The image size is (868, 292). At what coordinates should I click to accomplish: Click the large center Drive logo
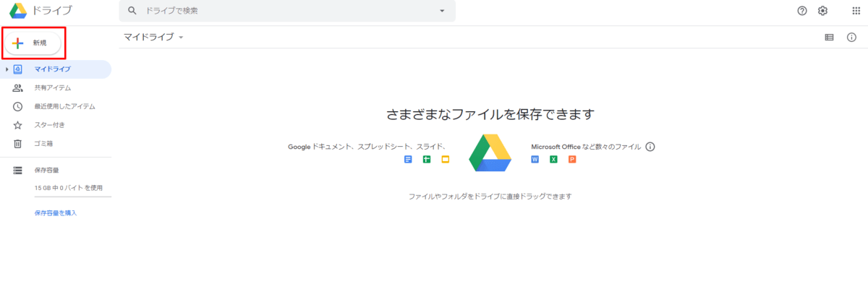[x=490, y=153]
